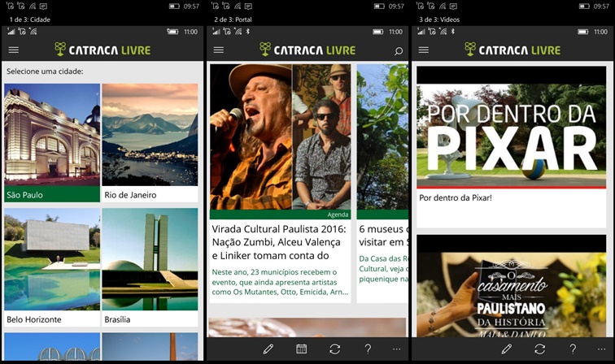The height and width of the screenshot is (364, 615).
Task: Tap the search magnifier in Portal screen
Action: click(x=399, y=51)
